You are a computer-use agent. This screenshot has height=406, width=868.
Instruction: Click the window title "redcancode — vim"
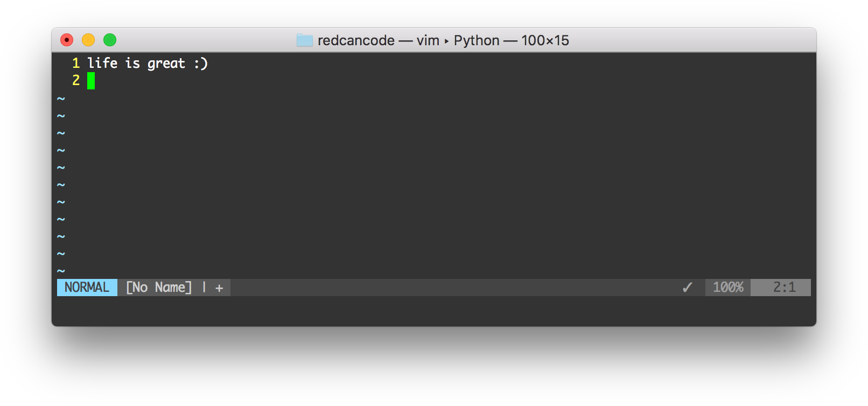(x=378, y=40)
